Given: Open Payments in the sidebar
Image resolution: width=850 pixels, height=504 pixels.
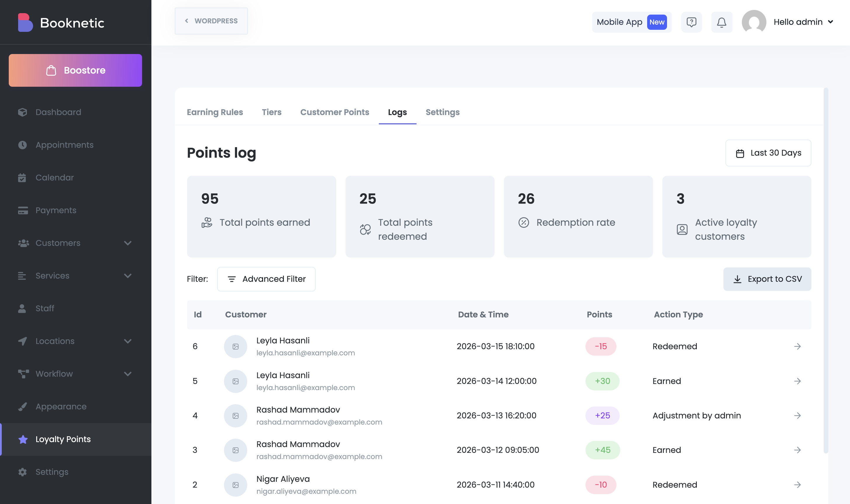Looking at the screenshot, I should tap(56, 210).
